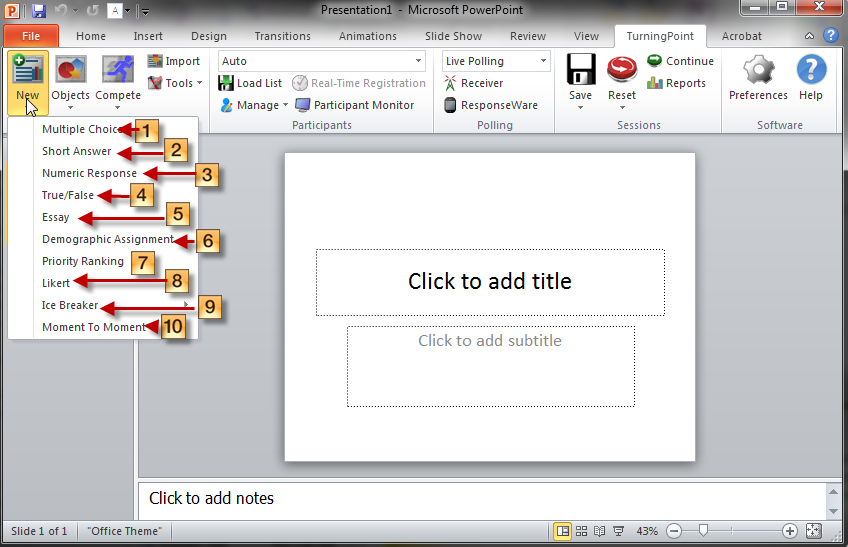Click the Continue session button
The height and width of the screenshot is (547, 848).
(x=680, y=61)
